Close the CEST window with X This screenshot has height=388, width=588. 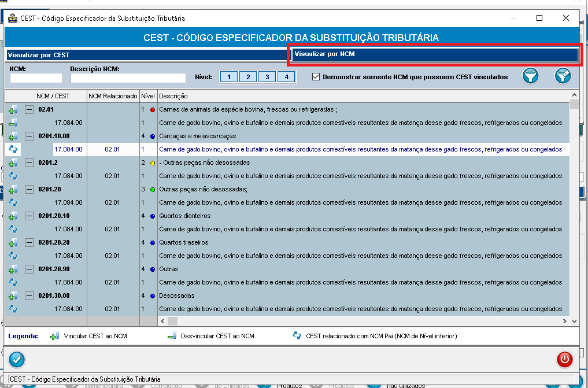(x=566, y=18)
